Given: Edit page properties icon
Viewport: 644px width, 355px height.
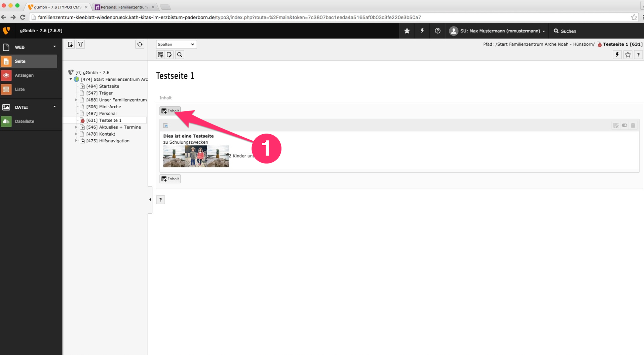Looking at the screenshot, I should [x=169, y=55].
